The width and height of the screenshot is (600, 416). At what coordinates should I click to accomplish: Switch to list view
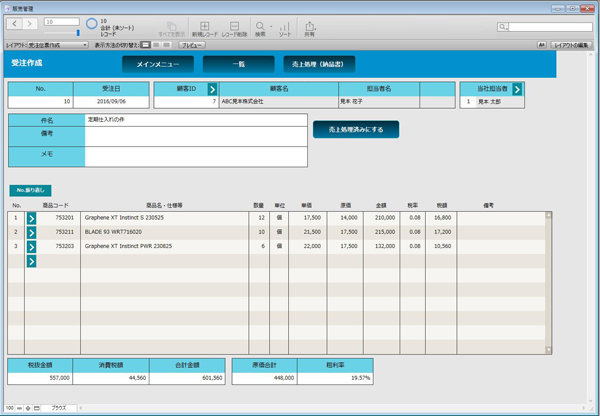[156, 45]
